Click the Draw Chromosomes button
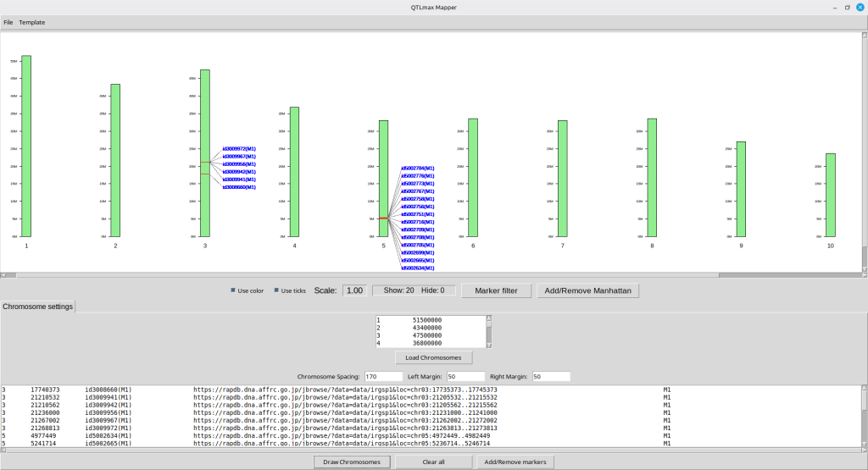 (x=353, y=462)
